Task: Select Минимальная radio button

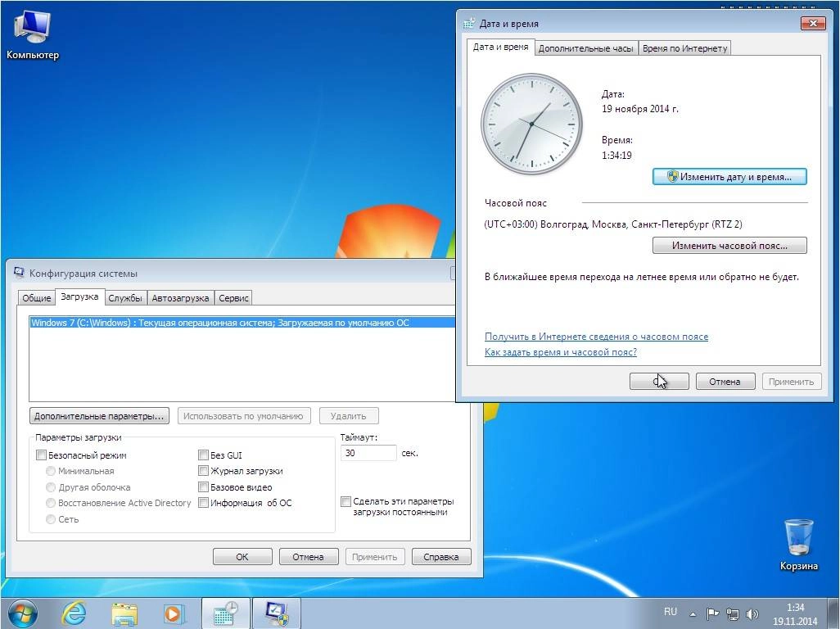Action: 51,471
